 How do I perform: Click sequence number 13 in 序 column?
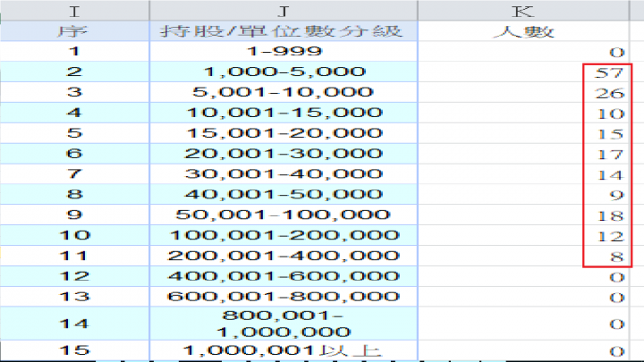click(74, 297)
